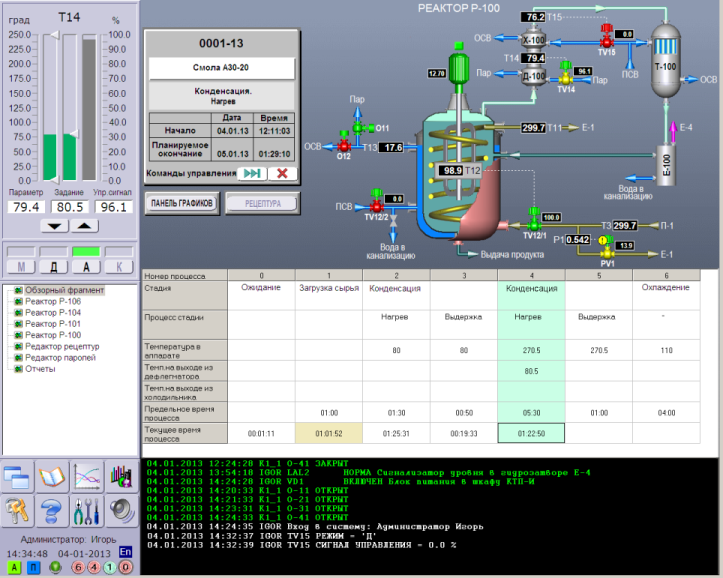This screenshot has height=578, width=723.
Task: Open the journal book icon
Action: [52, 476]
